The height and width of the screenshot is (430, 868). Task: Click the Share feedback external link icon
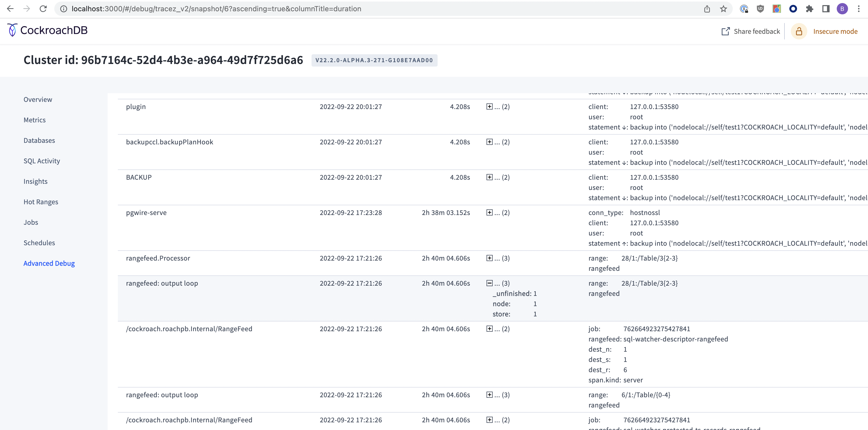pos(726,31)
